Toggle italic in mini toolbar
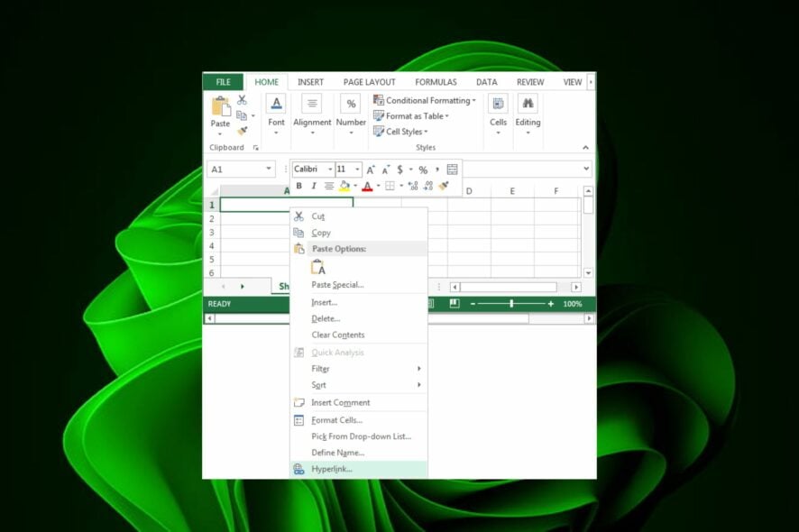This screenshot has height=532, width=799. pyautogui.click(x=314, y=186)
